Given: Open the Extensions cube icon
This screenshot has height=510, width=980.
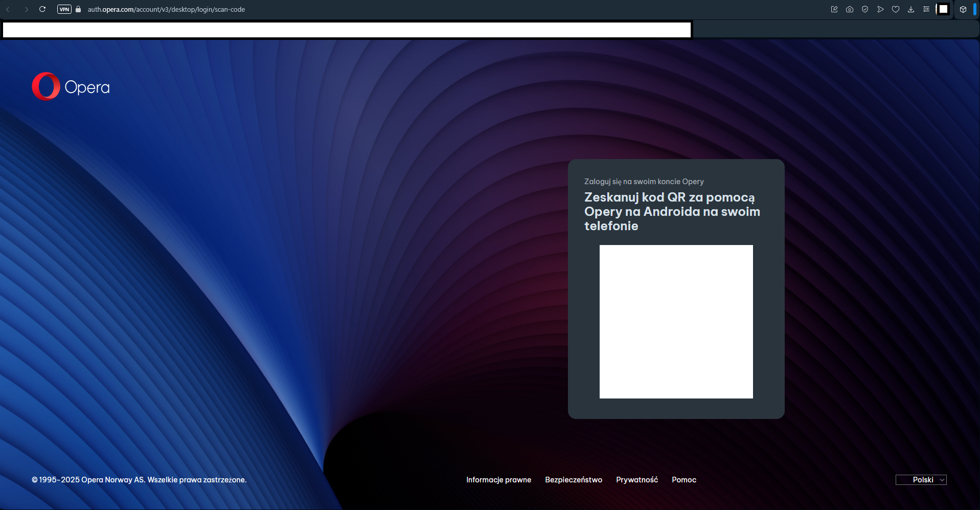Looking at the screenshot, I should point(963,9).
